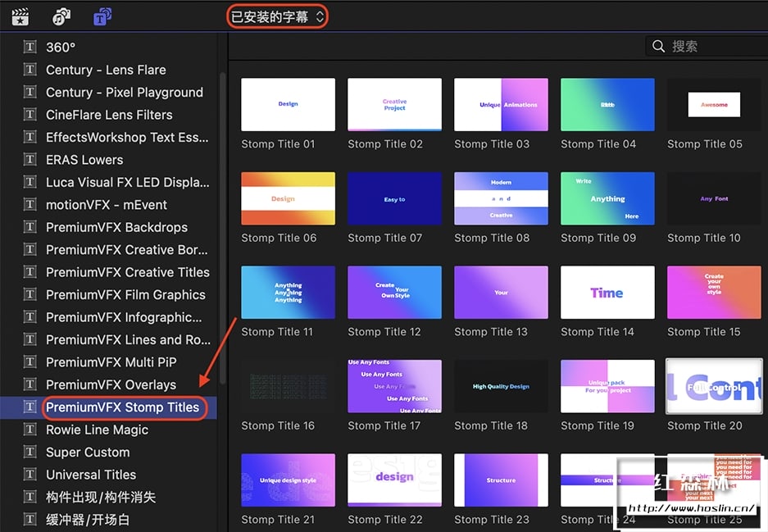Click the title icon beside PremiumVFX Stomp Titles
The image size is (768, 532).
30,407
